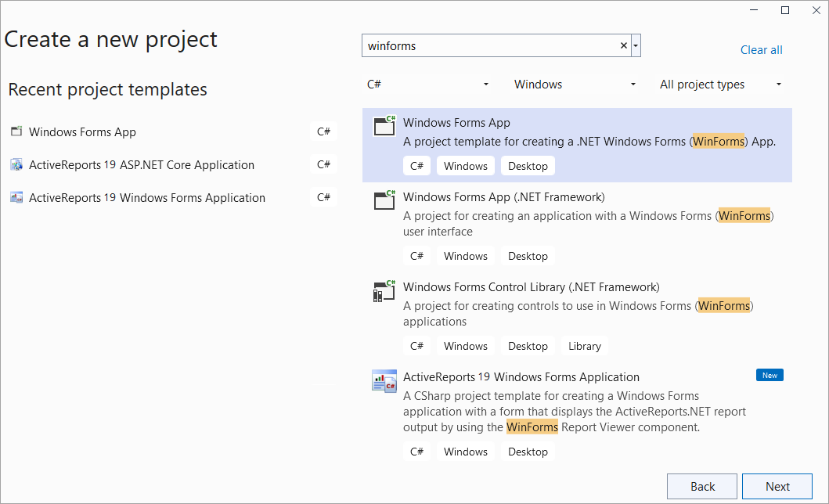Screen dimensions: 829x504
Task: Click the New badge on ActiveReports template
Action: pyautogui.click(x=770, y=375)
